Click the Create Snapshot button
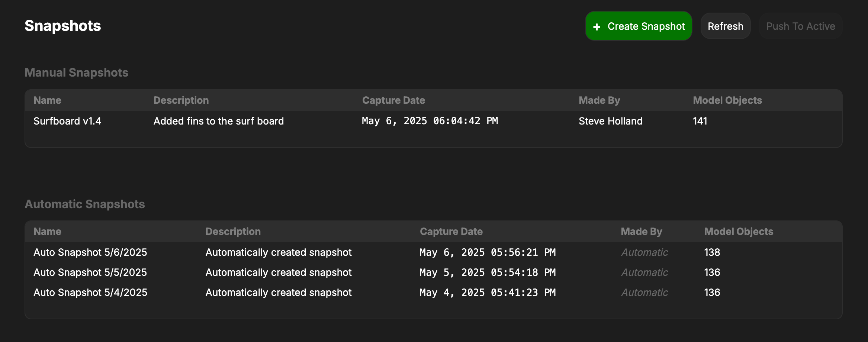This screenshot has width=868, height=342. click(x=639, y=26)
